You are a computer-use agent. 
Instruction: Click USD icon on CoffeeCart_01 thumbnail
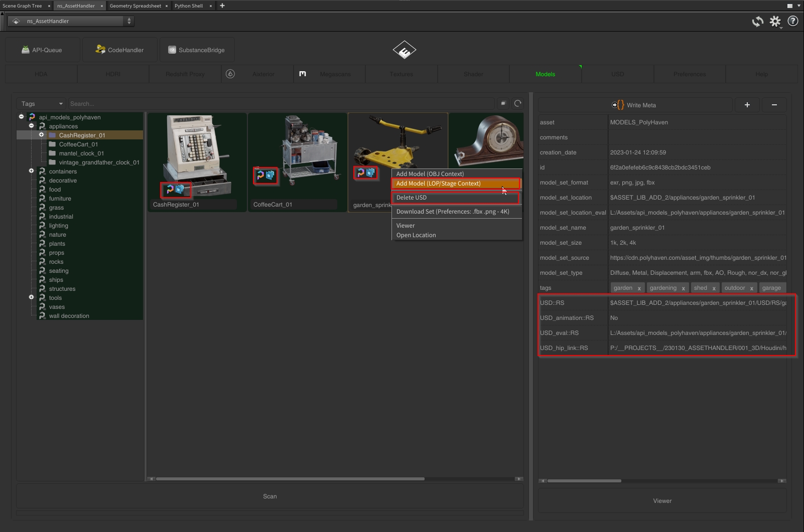click(x=271, y=175)
